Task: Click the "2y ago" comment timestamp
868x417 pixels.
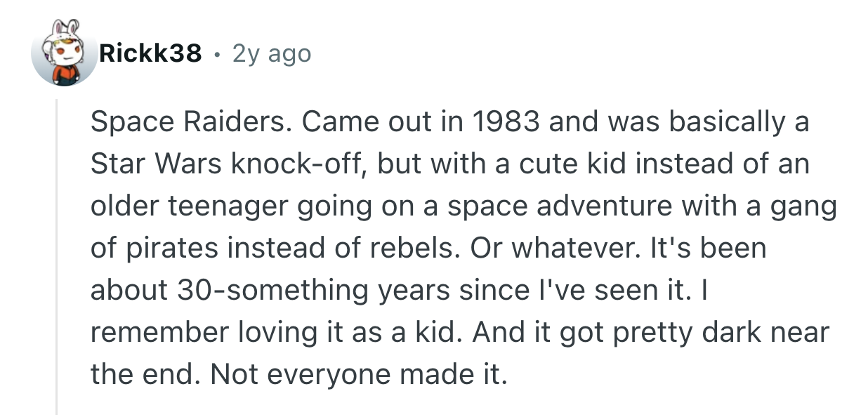Action: point(271,53)
